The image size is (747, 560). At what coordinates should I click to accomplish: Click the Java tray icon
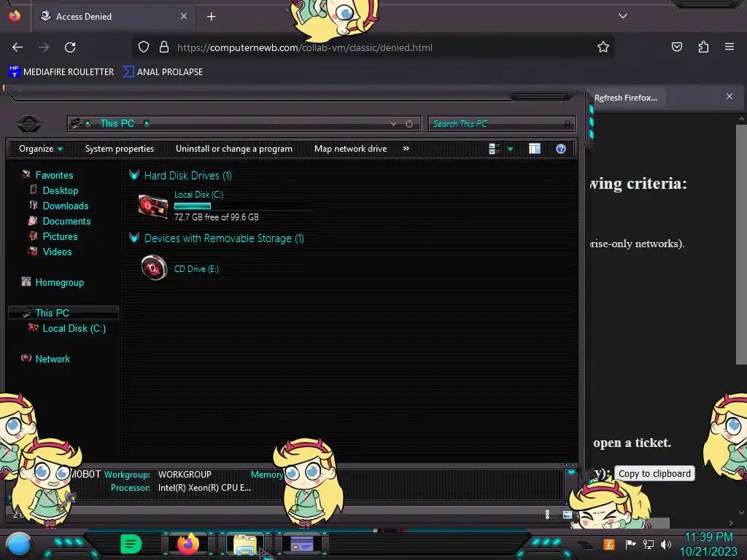[x=609, y=544]
